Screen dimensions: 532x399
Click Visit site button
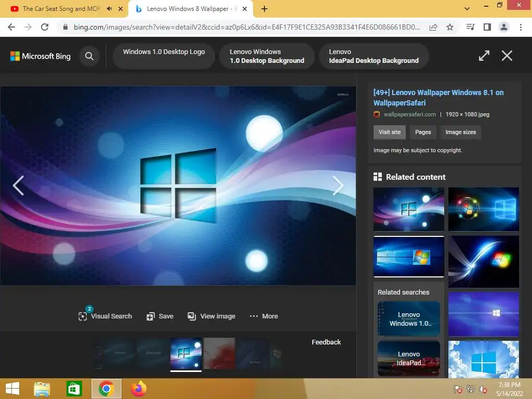tap(390, 132)
